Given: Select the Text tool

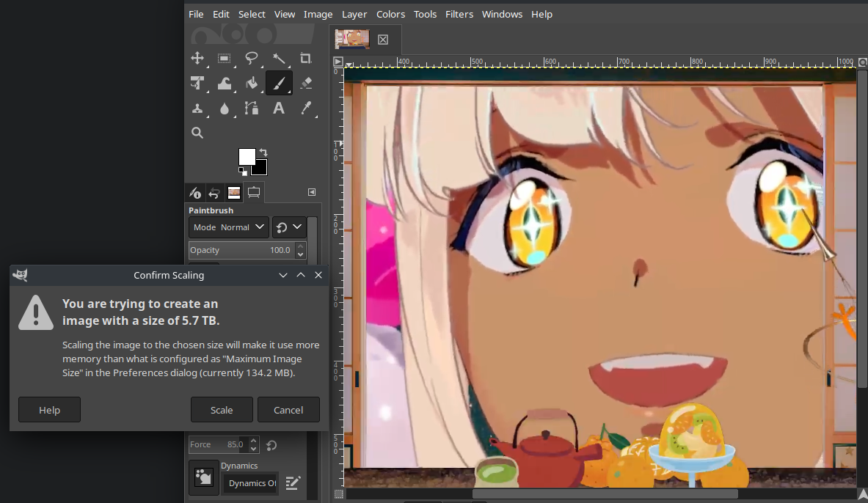Looking at the screenshot, I should (x=279, y=109).
